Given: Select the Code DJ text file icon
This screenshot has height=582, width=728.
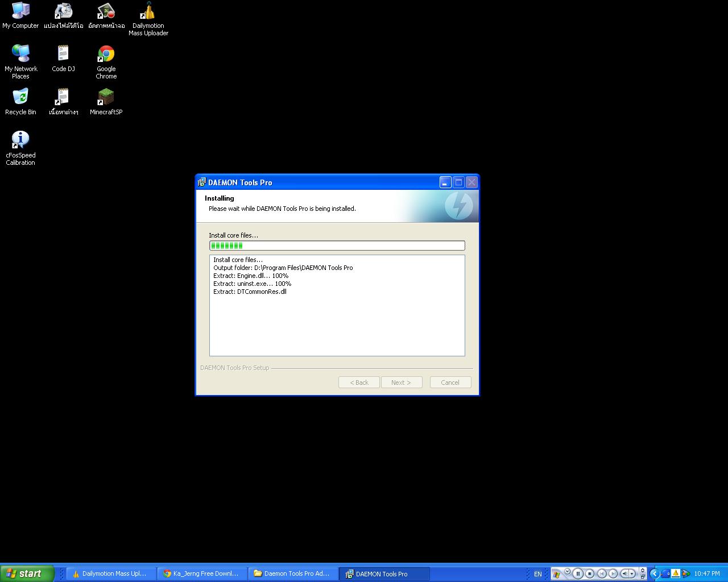Looking at the screenshot, I should [63, 59].
